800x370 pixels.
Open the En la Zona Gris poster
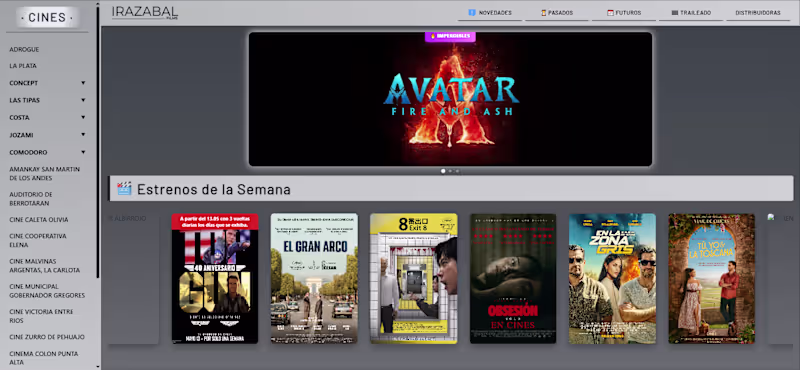(612, 278)
